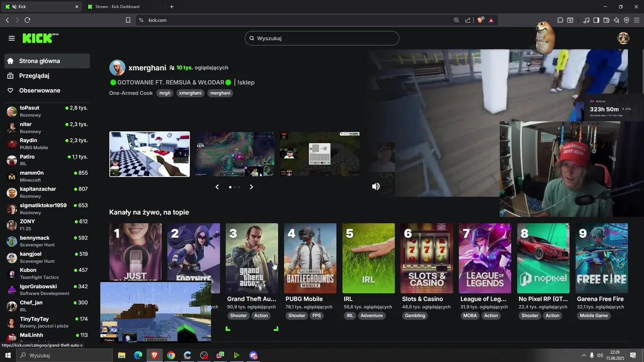Reload the kick.com page
This screenshot has width=644, height=362.
pyautogui.click(x=27, y=20)
